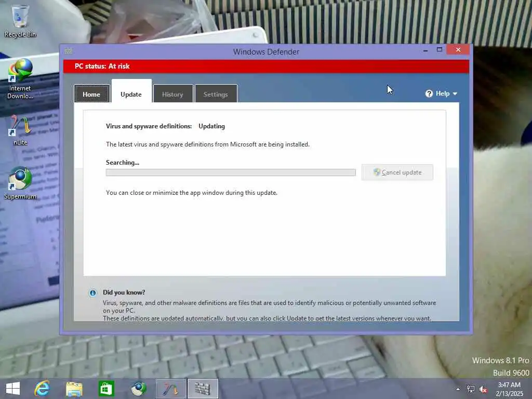Image resolution: width=532 pixels, height=399 pixels.
Task: Switch to the History tab
Action: (172, 94)
